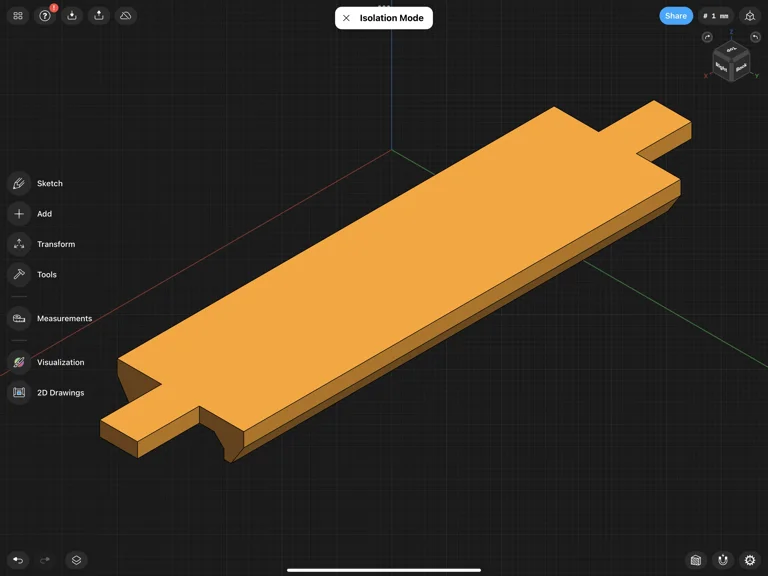Image resolution: width=768 pixels, height=576 pixels.
Task: Click the orientation view cube
Action: pos(730,62)
